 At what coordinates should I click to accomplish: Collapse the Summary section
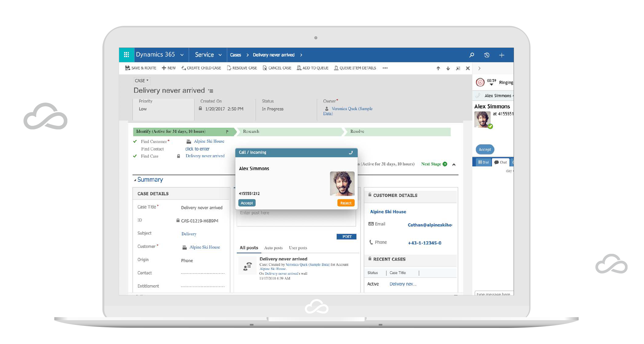click(x=135, y=180)
